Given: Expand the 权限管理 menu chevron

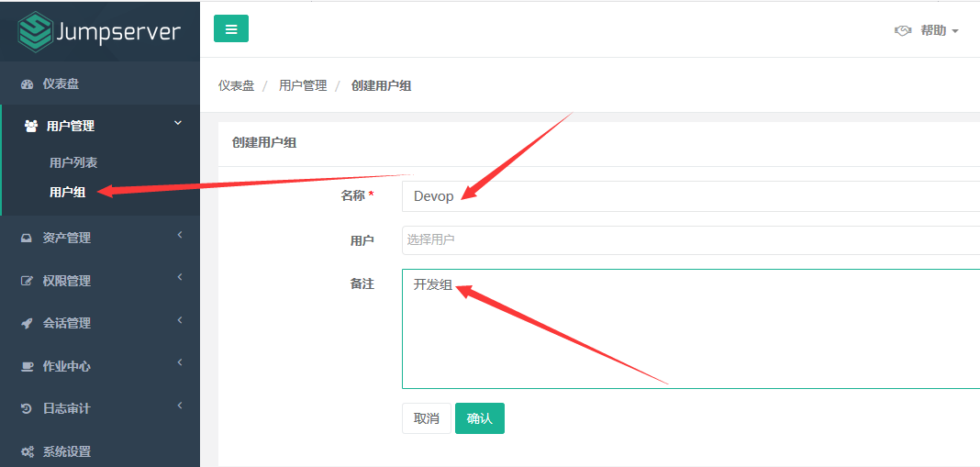Looking at the screenshot, I should (179, 278).
